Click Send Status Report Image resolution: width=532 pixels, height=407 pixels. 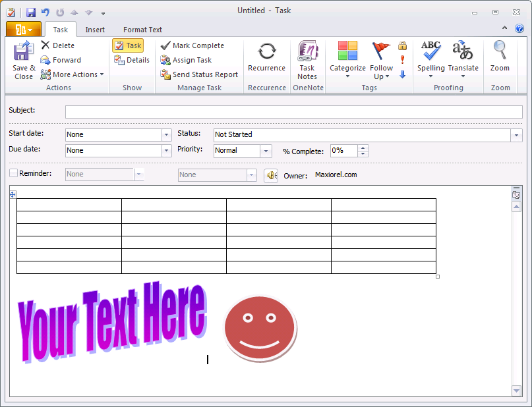coord(198,74)
